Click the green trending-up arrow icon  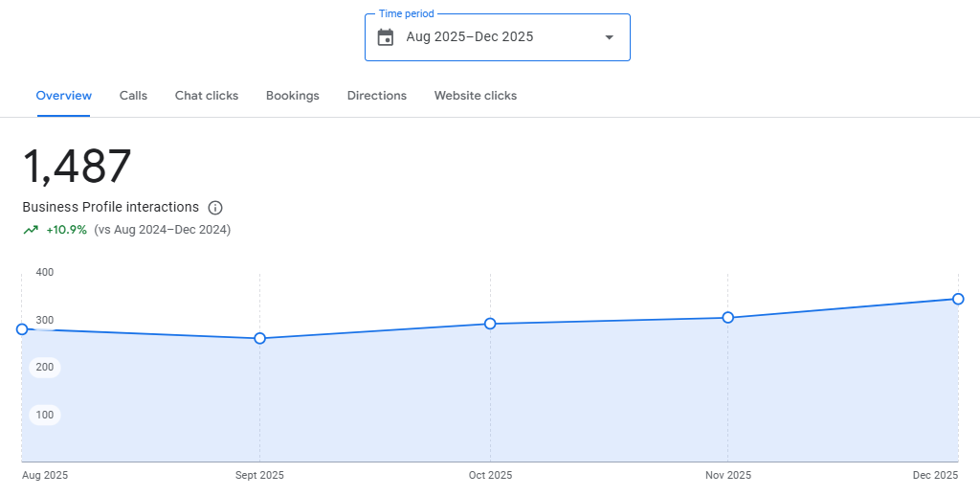31,230
